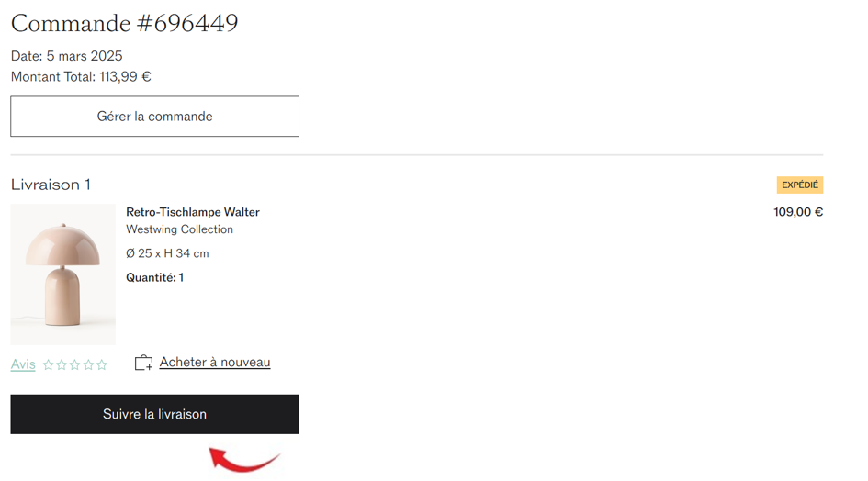Open the pink lamp product thumbnail

click(63, 274)
